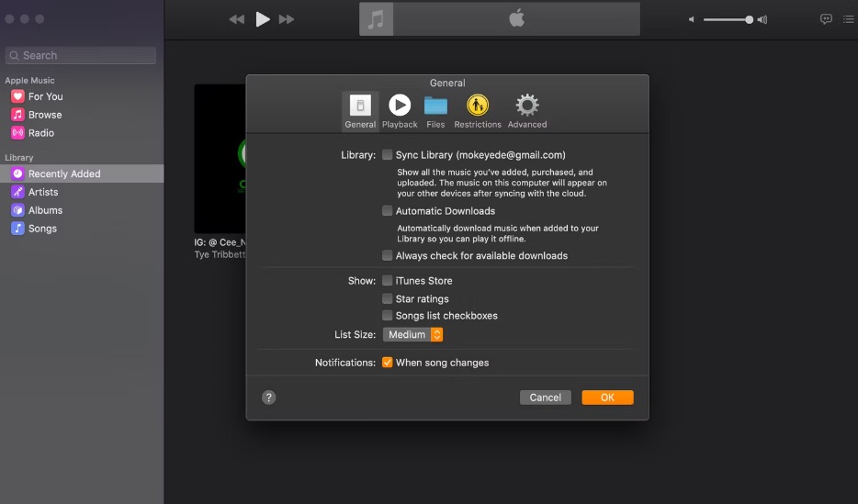This screenshot has width=858, height=504.
Task: Switch to the Files preferences tab
Action: 435,111
